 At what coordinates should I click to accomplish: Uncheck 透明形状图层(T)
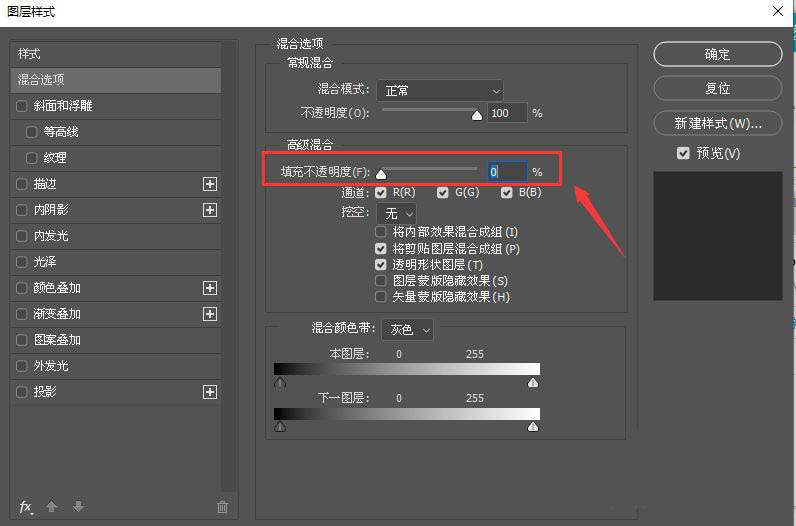click(381, 265)
